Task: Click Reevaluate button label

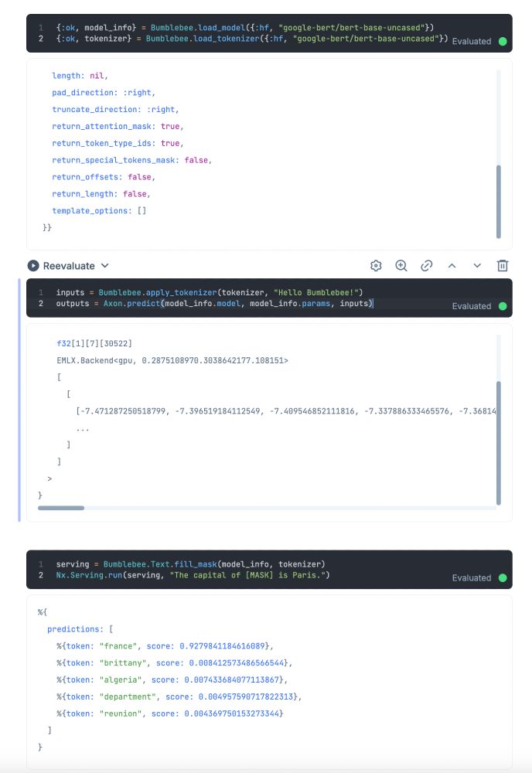Action: pos(69,266)
